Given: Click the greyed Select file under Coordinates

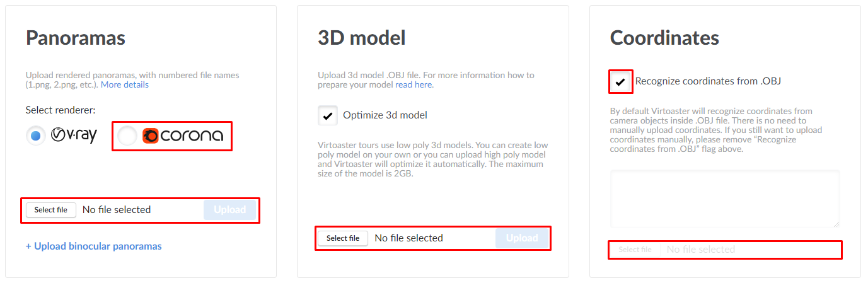Looking at the screenshot, I should pyautogui.click(x=635, y=250).
